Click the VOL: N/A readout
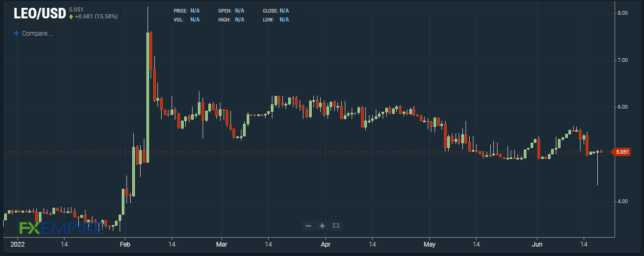Viewport: 644px width, 256px height. pos(186,19)
